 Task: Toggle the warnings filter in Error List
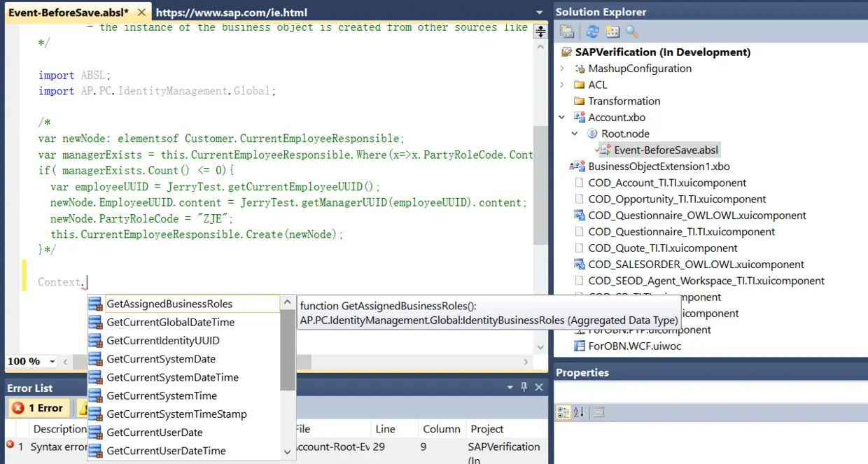click(x=83, y=408)
